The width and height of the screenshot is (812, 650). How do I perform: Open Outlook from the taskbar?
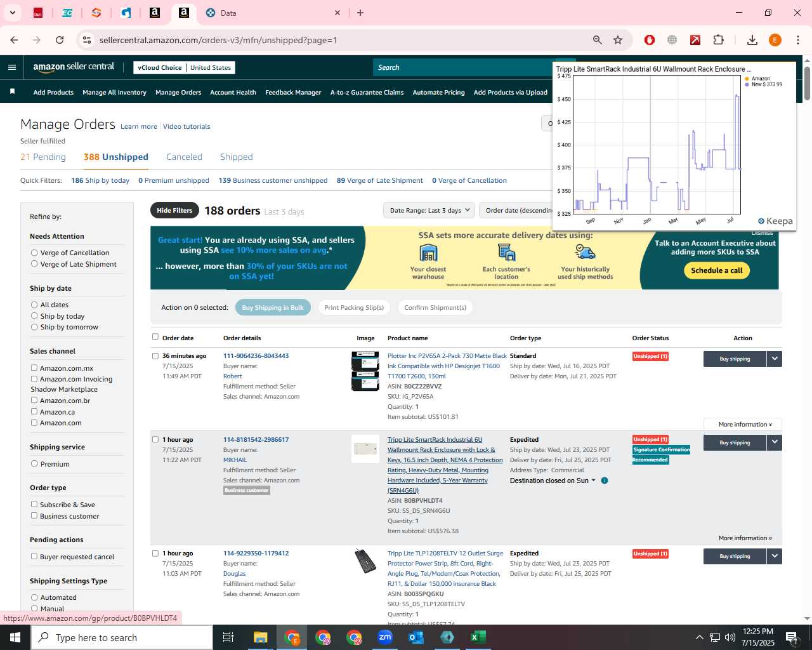pyautogui.click(x=416, y=637)
